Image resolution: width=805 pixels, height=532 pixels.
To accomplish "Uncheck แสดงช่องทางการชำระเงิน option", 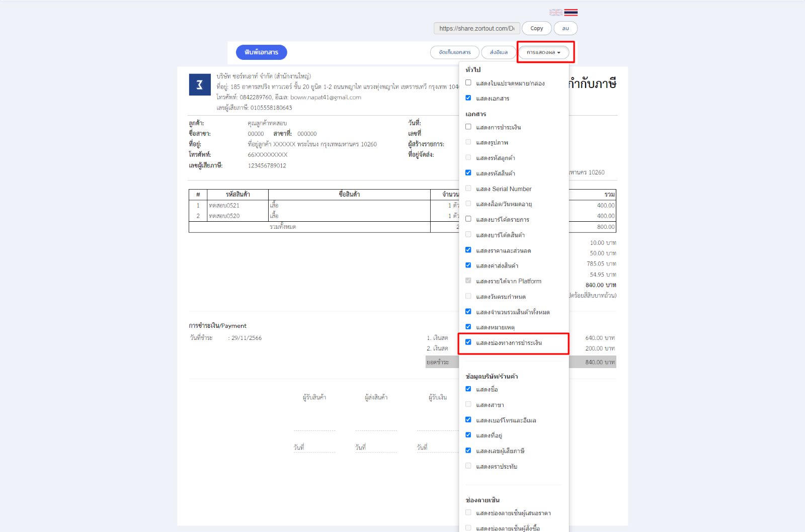I will pyautogui.click(x=468, y=342).
